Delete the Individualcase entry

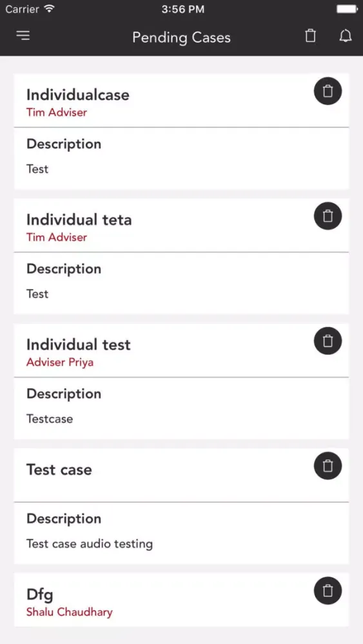[x=328, y=91]
